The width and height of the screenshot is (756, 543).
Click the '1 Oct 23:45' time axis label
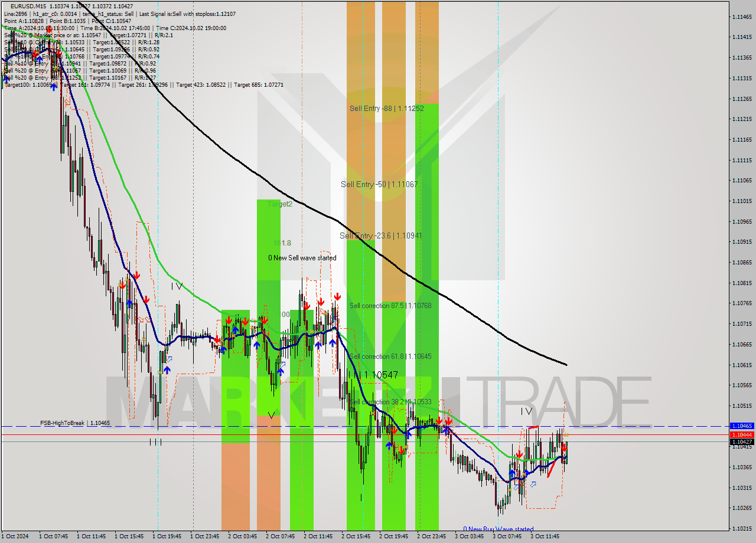click(205, 537)
